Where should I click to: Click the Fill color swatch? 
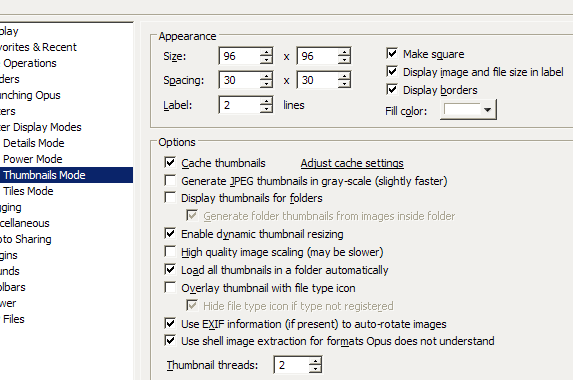[462, 109]
